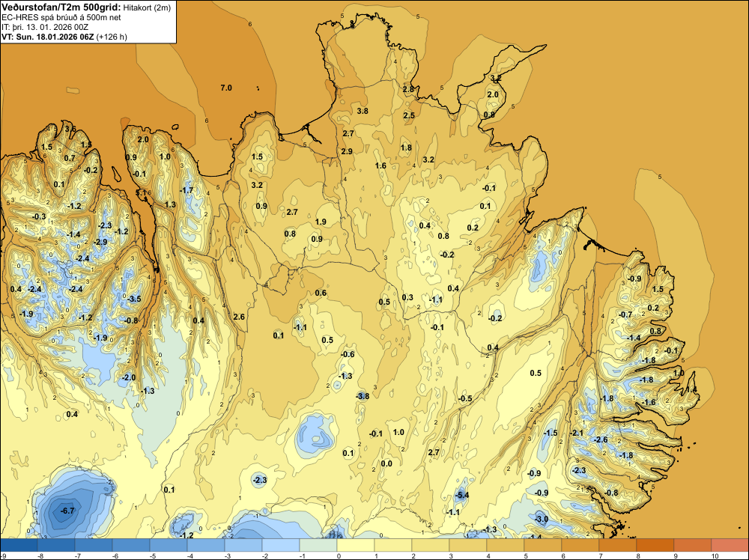
Task: Click the legend label '10'
Action: pos(715,556)
